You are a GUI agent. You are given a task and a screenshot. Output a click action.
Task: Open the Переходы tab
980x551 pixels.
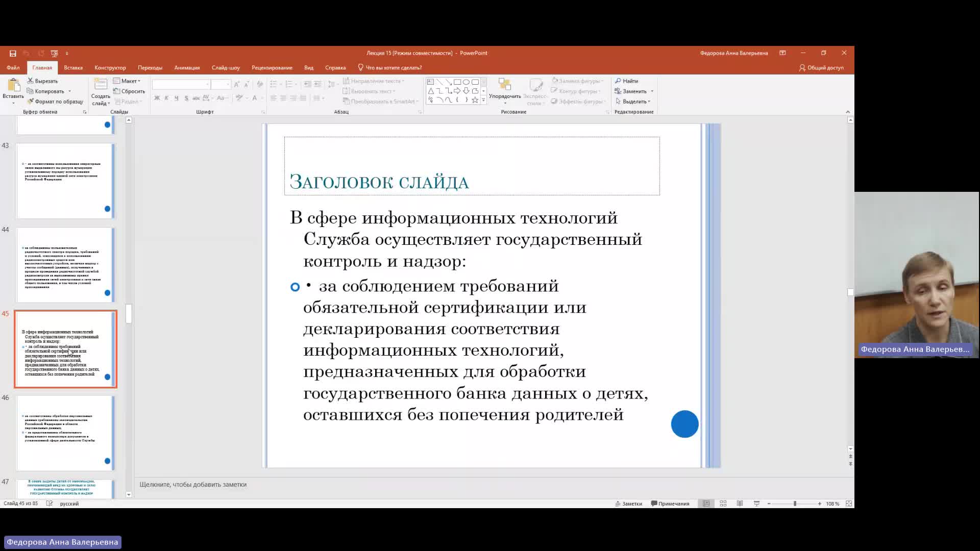[x=150, y=67]
